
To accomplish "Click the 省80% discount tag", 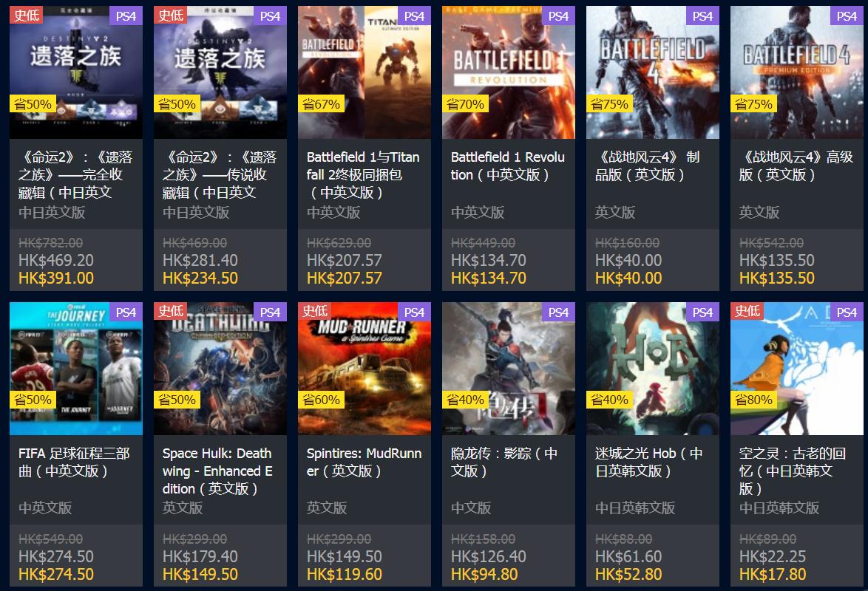I will coord(753,400).
